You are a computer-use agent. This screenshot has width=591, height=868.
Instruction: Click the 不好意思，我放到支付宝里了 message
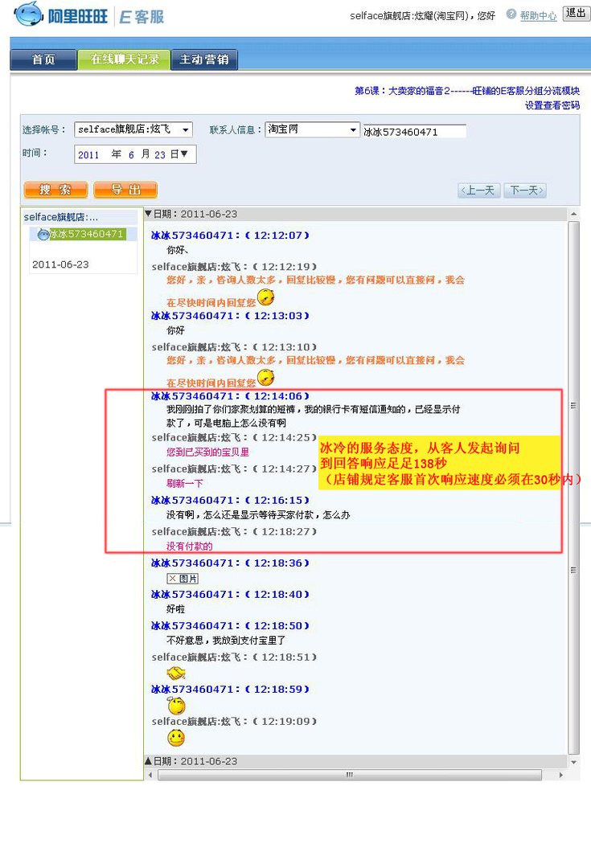point(226,641)
